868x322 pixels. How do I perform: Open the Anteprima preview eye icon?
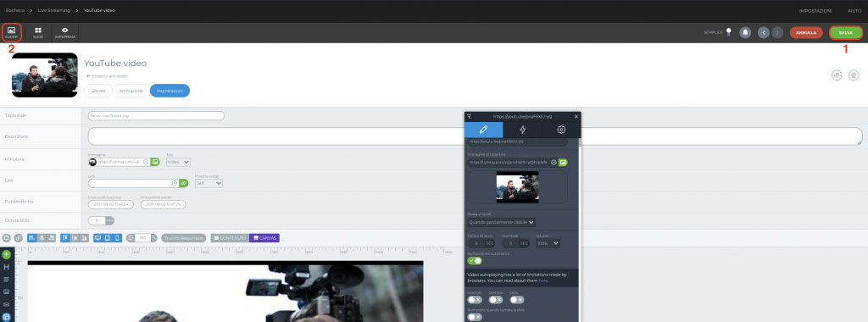[65, 33]
